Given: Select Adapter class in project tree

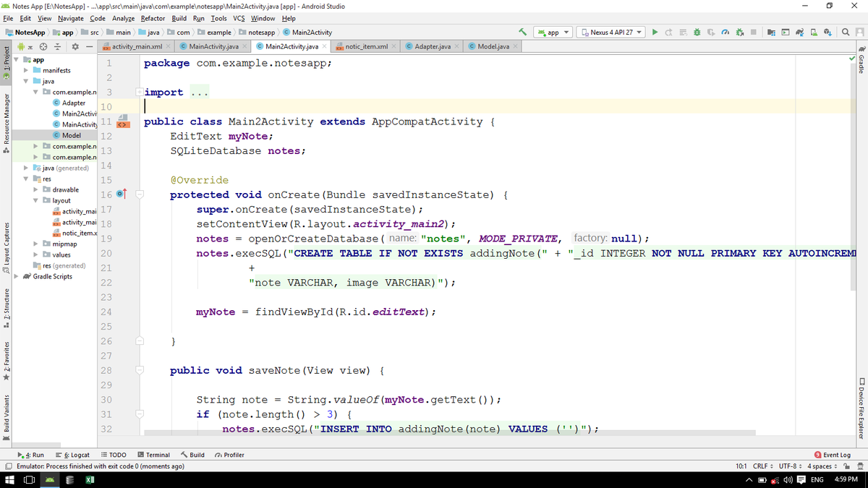Looking at the screenshot, I should (74, 103).
